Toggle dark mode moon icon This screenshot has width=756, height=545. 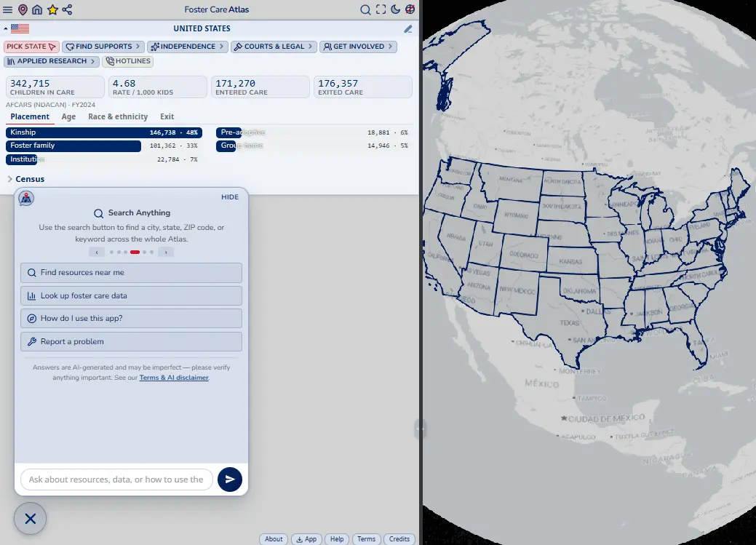(395, 9)
